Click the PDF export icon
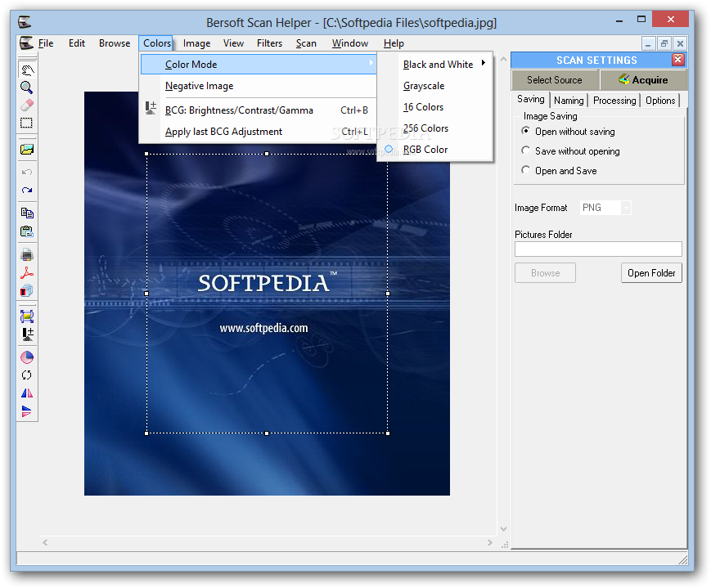Image resolution: width=711 pixels, height=588 pixels. coord(27,272)
